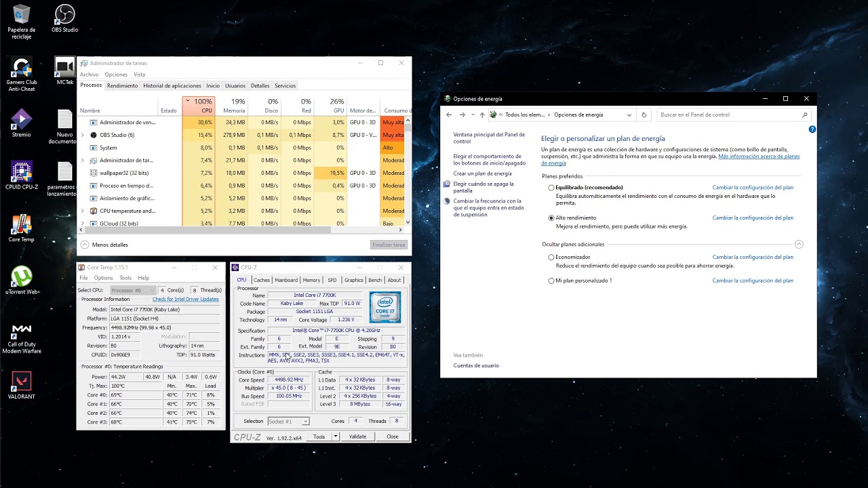Open the Nuevo documento file icon
Screen dimensions: 868x488
pyautogui.click(x=64, y=127)
